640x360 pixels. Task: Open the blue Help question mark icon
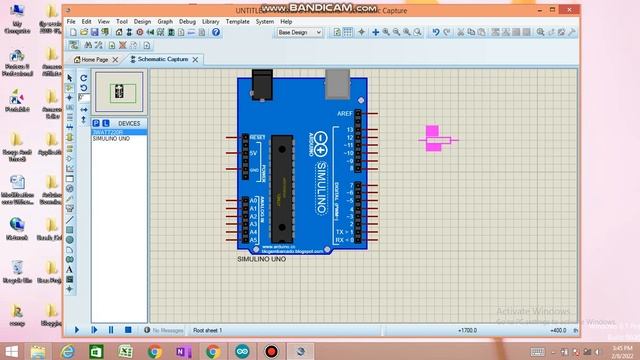tap(216, 32)
